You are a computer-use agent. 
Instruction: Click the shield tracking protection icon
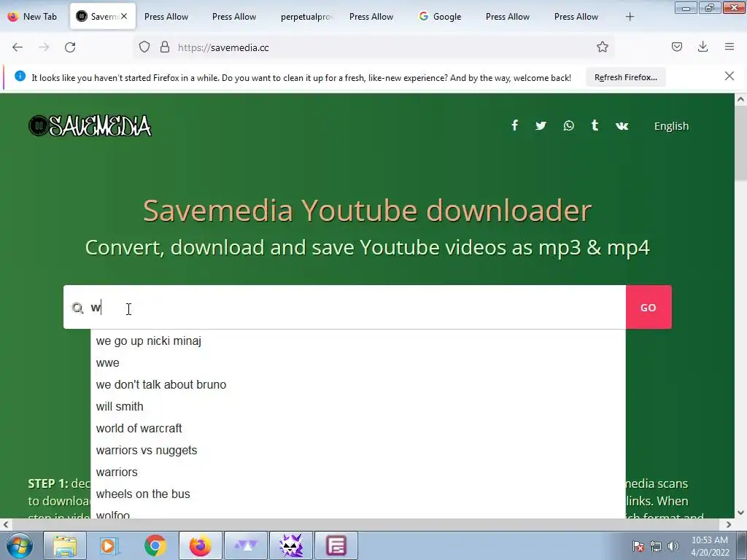144,47
